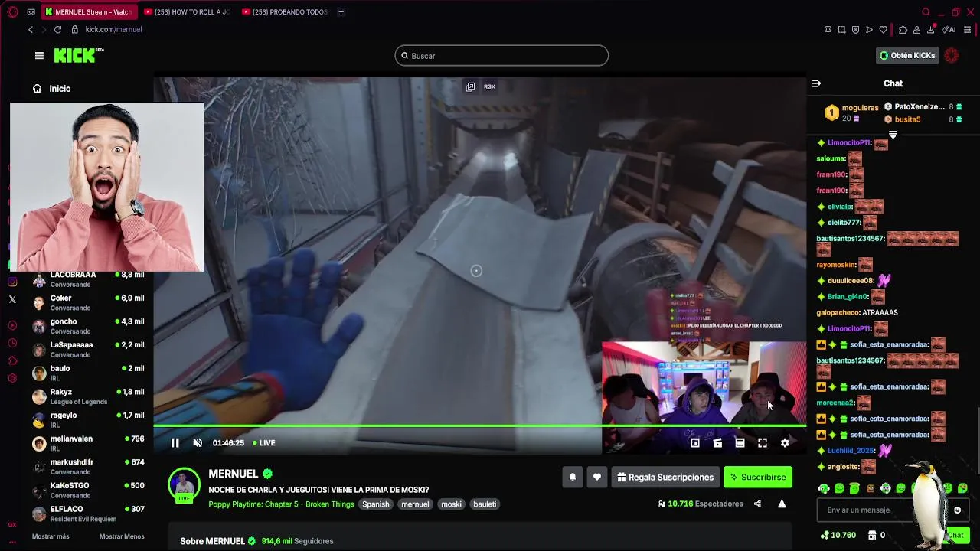
Task: Toggle theater mode in the player
Action: 740,442
